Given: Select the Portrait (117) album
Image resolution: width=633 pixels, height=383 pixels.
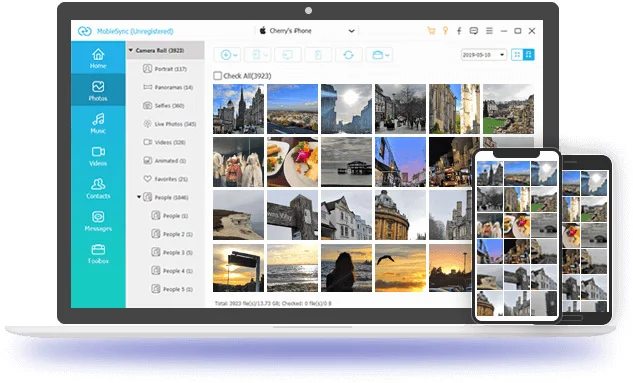Looking at the screenshot, I should 165,69.
